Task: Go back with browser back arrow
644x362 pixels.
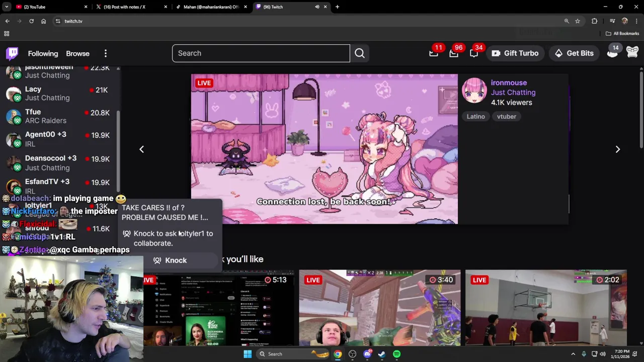Action: coord(7,21)
